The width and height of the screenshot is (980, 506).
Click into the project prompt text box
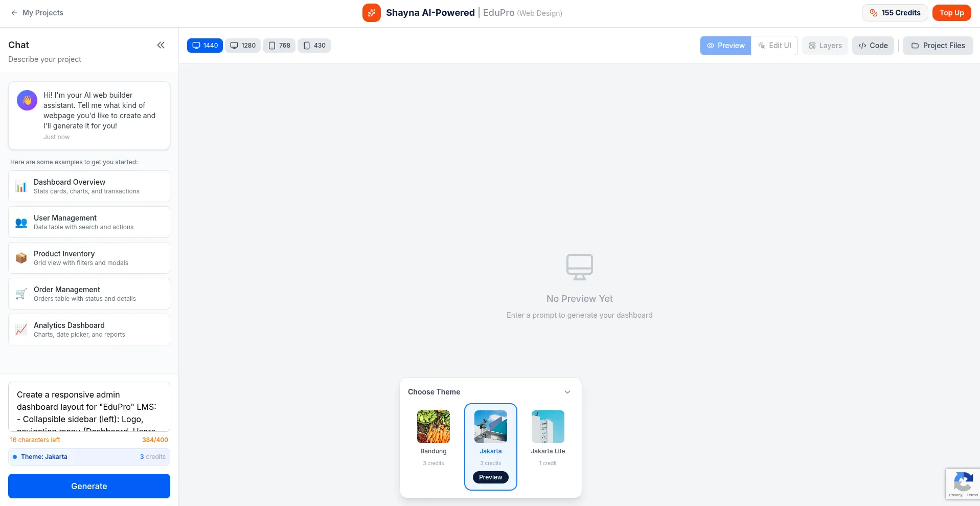(89, 407)
